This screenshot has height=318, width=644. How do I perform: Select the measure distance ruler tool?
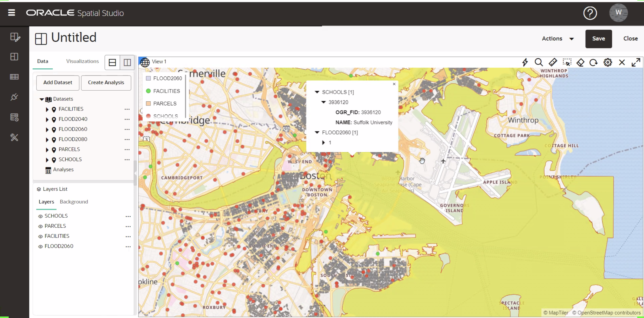click(553, 62)
